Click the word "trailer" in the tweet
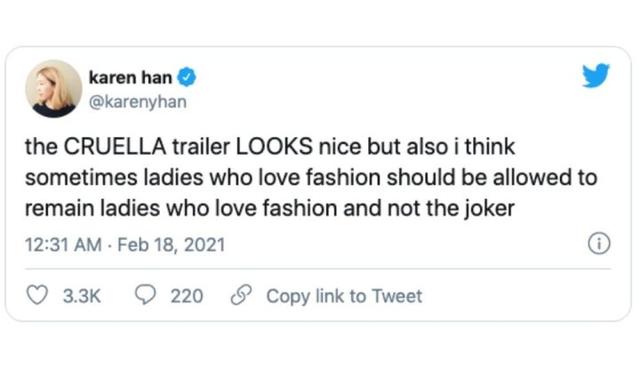Image resolution: width=640 pixels, height=384 pixels. point(201,146)
